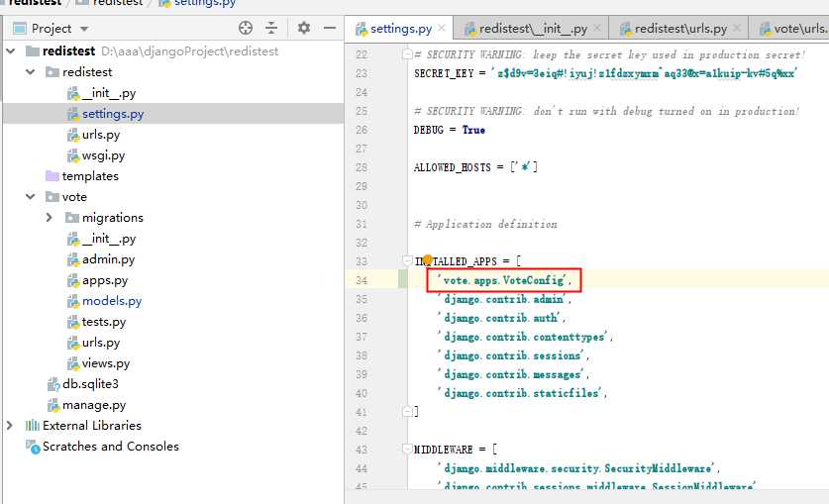Click 'django.contrib.contenttypes' on line 37
Image resolution: width=829 pixels, height=504 pixels.
click(x=522, y=337)
